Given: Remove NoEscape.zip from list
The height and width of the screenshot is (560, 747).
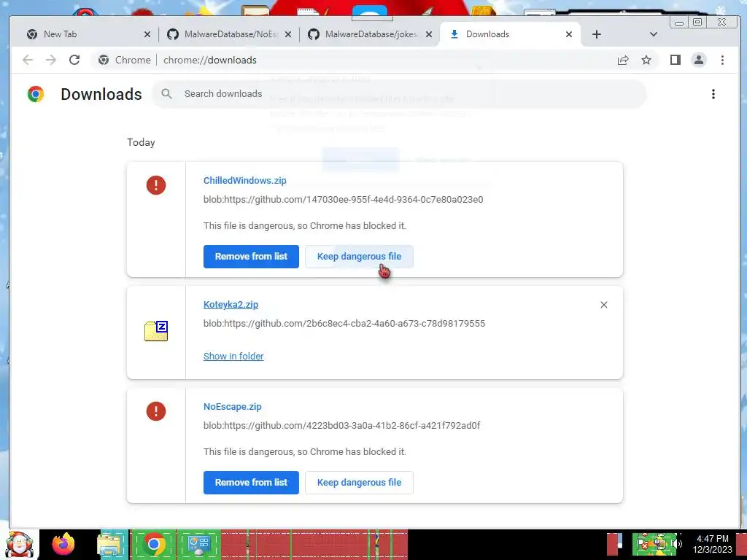Looking at the screenshot, I should pos(251,483).
